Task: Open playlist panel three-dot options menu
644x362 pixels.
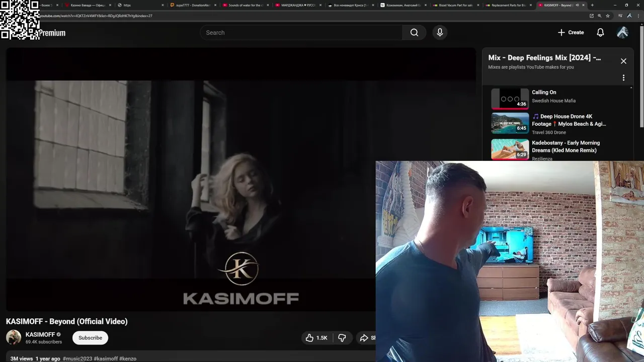Action: click(623, 78)
